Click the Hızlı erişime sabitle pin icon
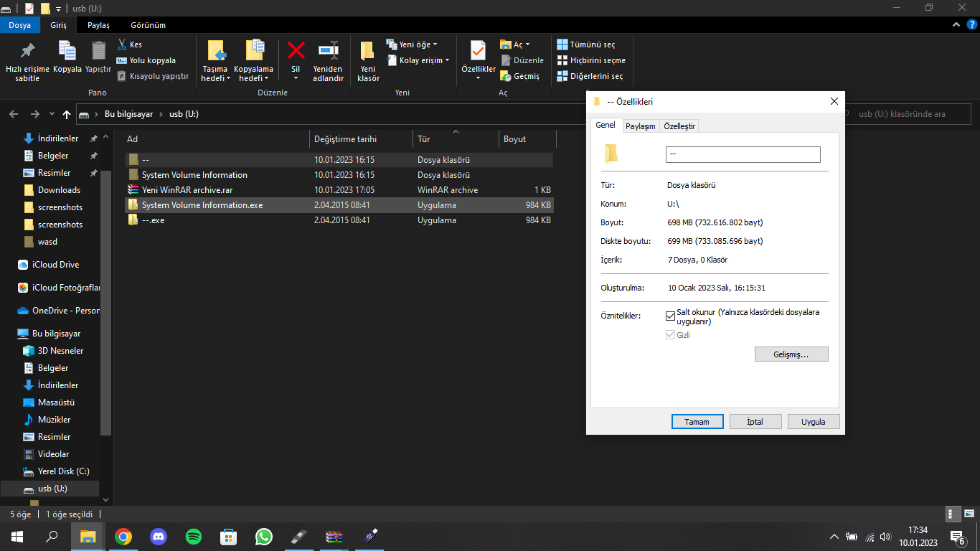The height and width of the screenshot is (551, 980). point(27,51)
